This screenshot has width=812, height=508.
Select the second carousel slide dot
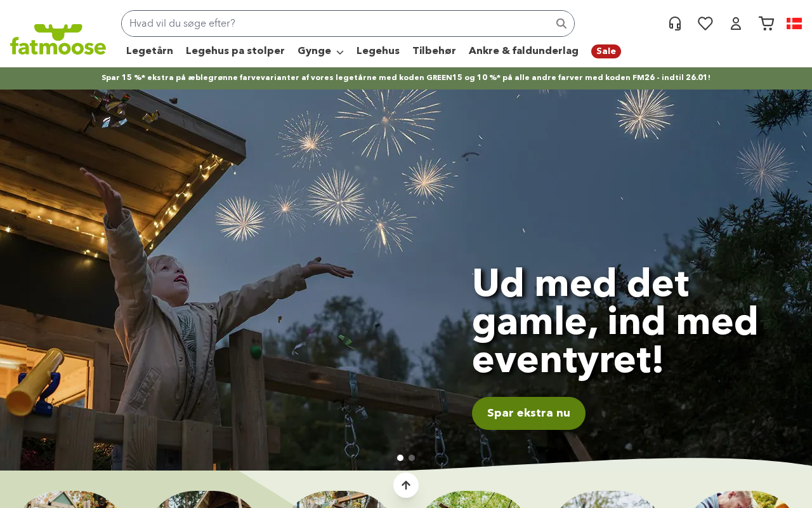pos(412,458)
